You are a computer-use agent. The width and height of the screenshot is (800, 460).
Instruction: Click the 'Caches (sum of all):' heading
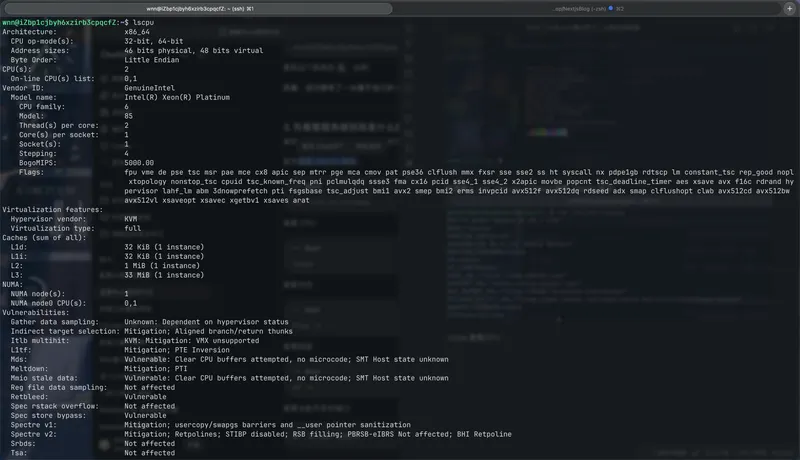[x=44, y=238]
